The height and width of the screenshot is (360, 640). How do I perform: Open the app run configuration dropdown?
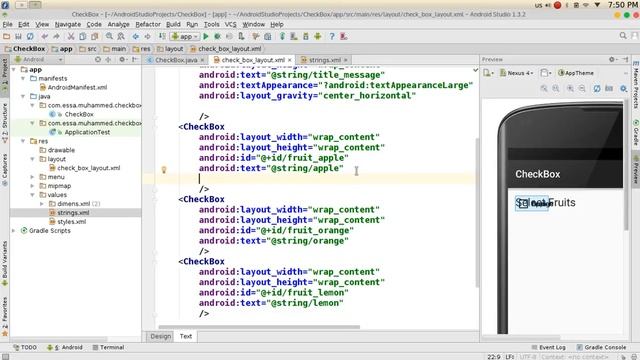pyautogui.click(x=185, y=36)
